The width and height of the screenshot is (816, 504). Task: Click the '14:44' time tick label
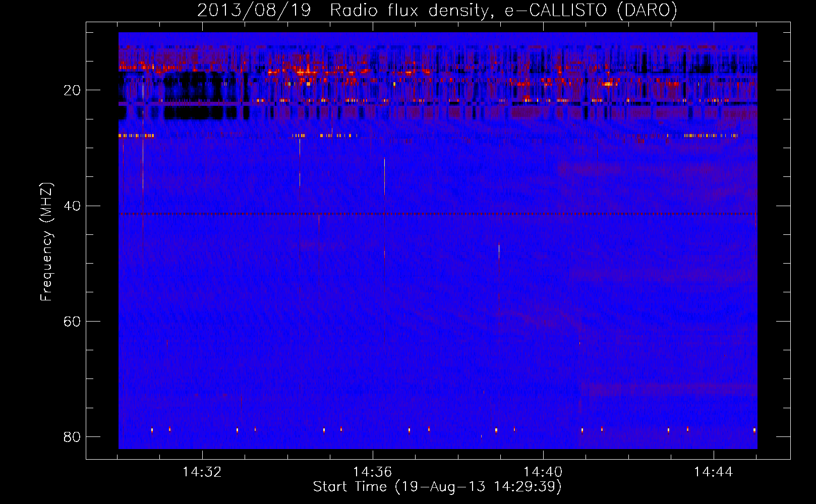[x=713, y=472]
